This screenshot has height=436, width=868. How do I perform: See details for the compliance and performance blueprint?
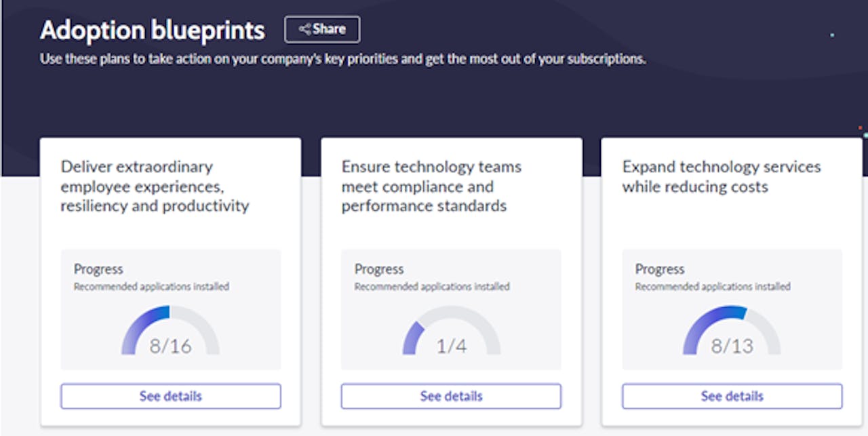(x=451, y=396)
